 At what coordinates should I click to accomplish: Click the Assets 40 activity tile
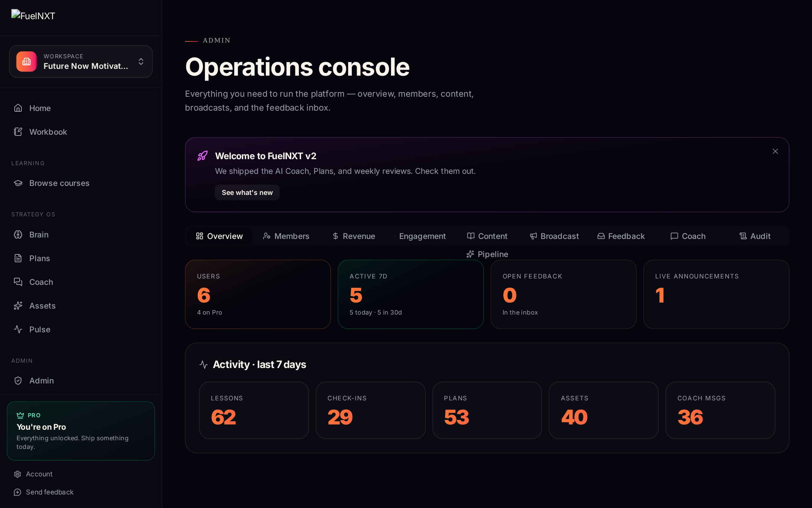click(x=604, y=410)
